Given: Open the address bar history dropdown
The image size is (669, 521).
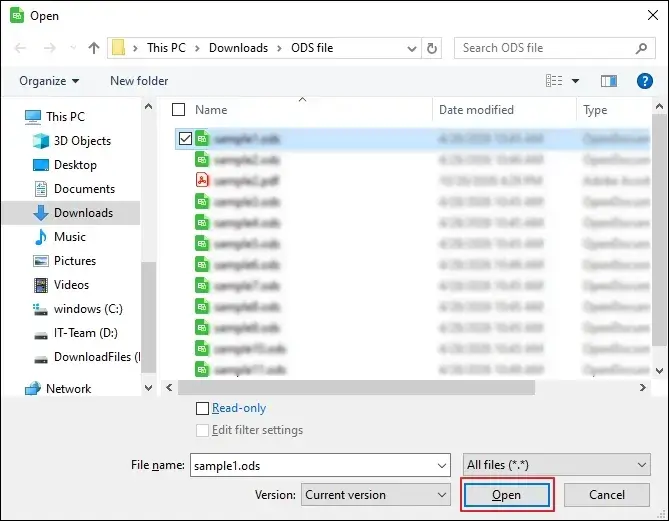Looking at the screenshot, I should coord(412,48).
